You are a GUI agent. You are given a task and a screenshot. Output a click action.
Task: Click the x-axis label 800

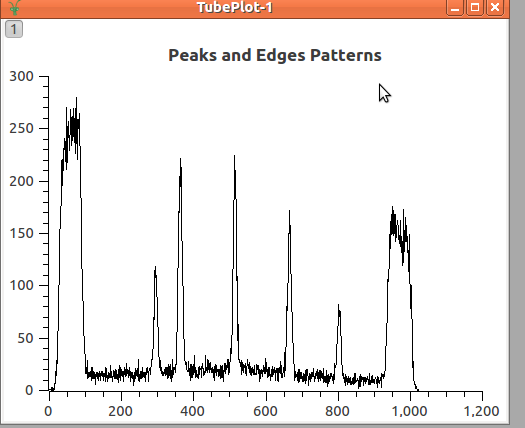(338, 411)
